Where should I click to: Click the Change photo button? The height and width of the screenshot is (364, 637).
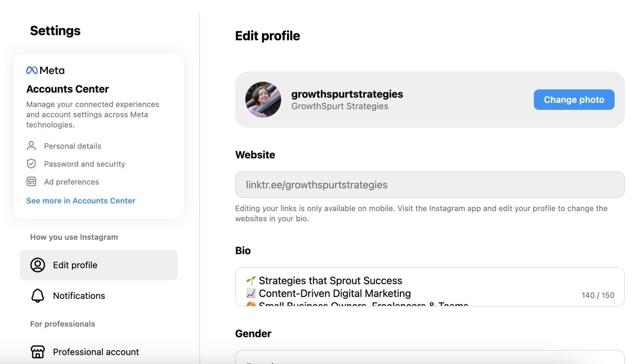coord(574,99)
